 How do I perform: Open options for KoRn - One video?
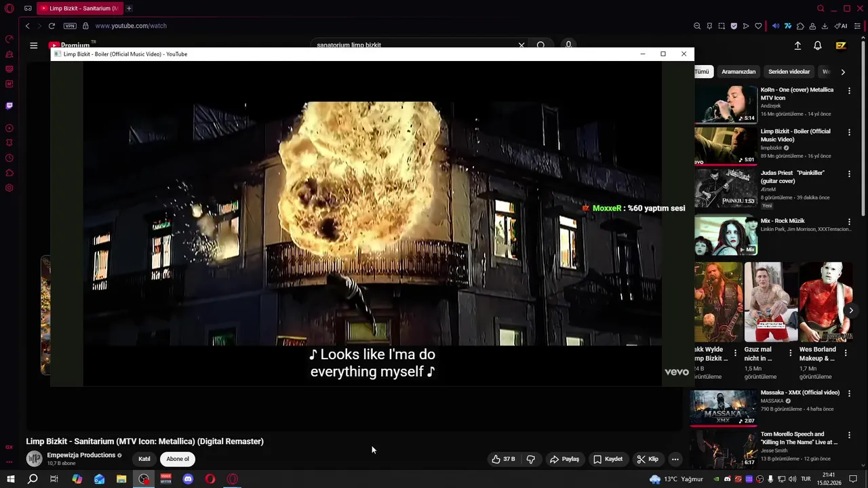[x=849, y=91]
